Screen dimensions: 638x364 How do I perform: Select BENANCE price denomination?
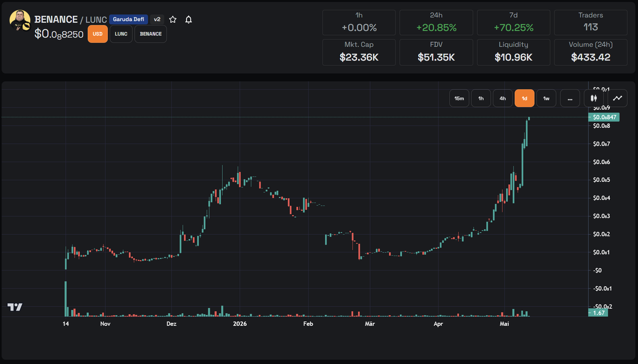coord(150,34)
